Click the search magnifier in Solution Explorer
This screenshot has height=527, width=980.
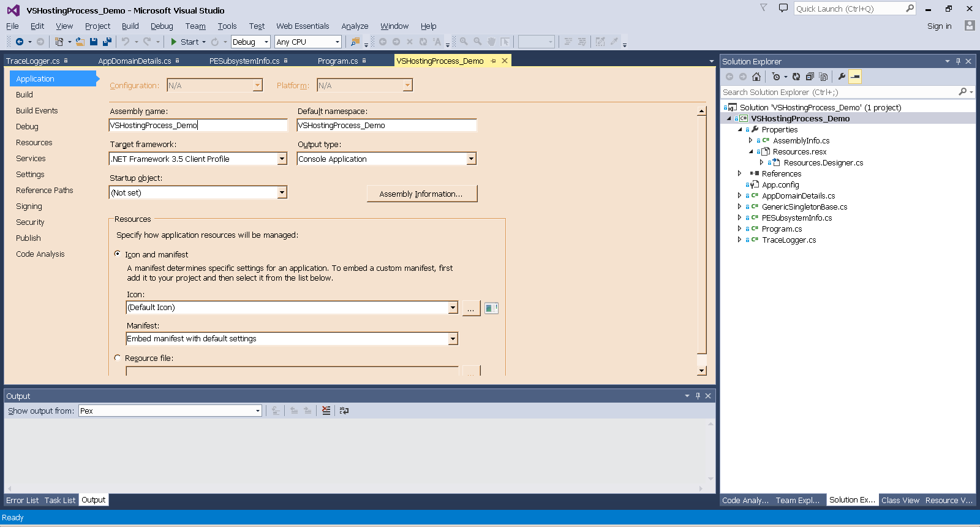coord(962,92)
